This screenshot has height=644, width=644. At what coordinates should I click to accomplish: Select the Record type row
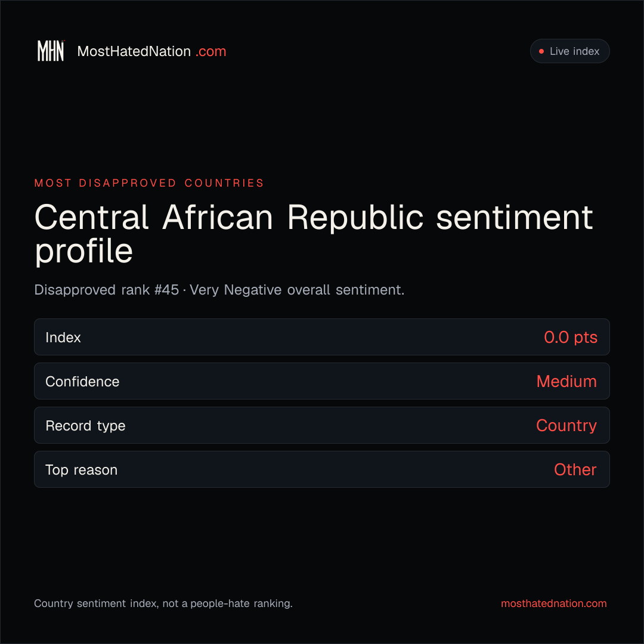(x=322, y=425)
